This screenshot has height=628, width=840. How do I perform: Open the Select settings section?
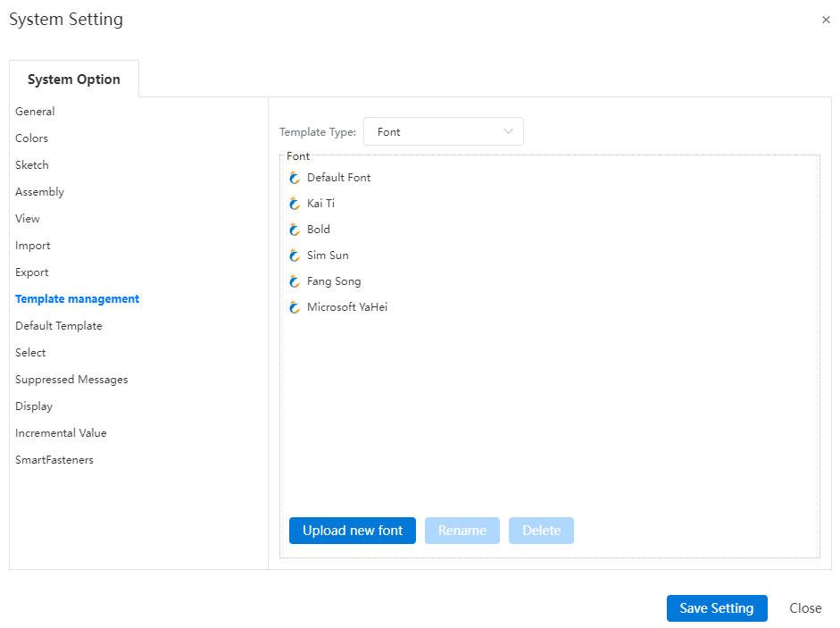(30, 353)
